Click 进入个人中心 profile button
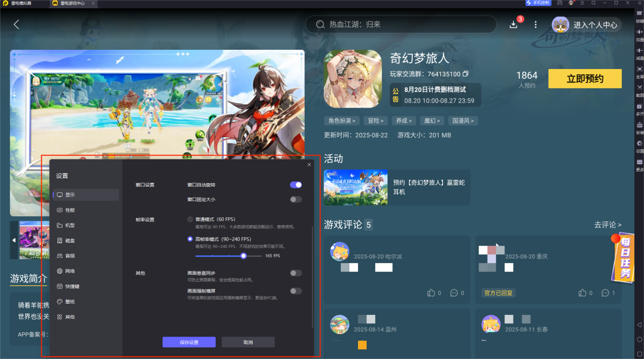The image size is (644, 359). [587, 24]
